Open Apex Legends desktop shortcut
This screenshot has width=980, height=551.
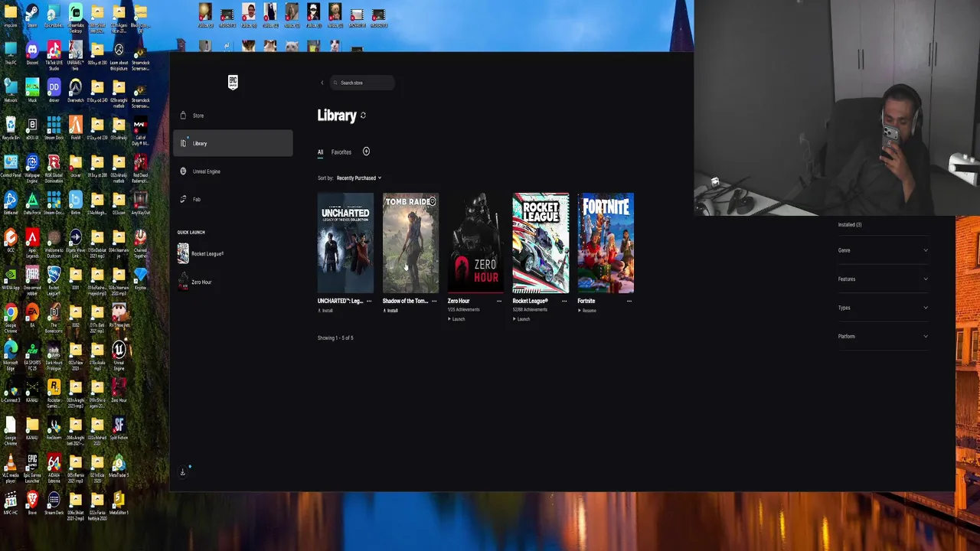point(32,243)
